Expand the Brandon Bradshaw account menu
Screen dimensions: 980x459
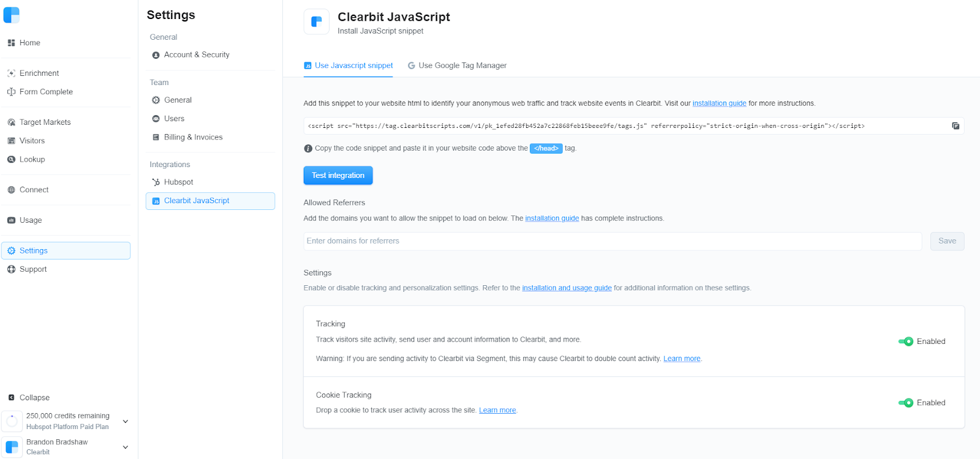tap(126, 447)
